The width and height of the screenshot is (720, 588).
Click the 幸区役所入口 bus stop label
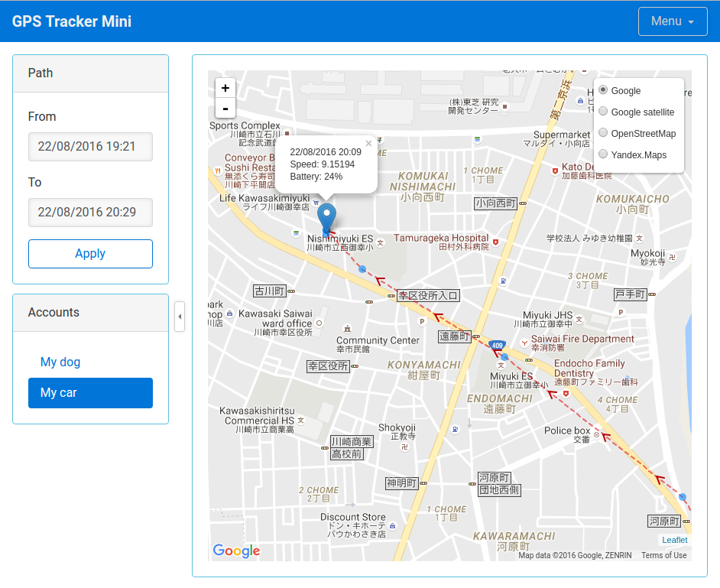pyautogui.click(x=428, y=296)
